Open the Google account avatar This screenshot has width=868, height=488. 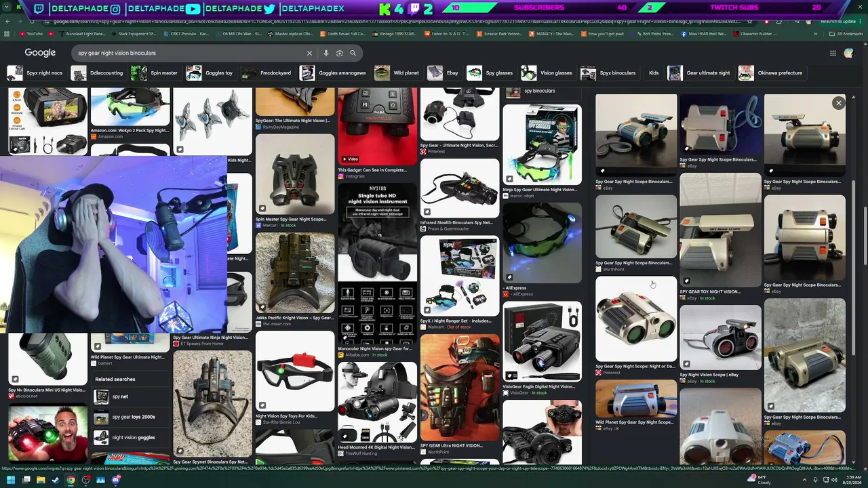click(848, 53)
